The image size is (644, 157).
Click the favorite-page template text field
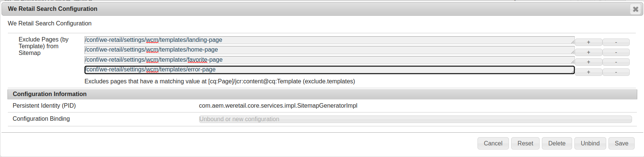point(329,60)
